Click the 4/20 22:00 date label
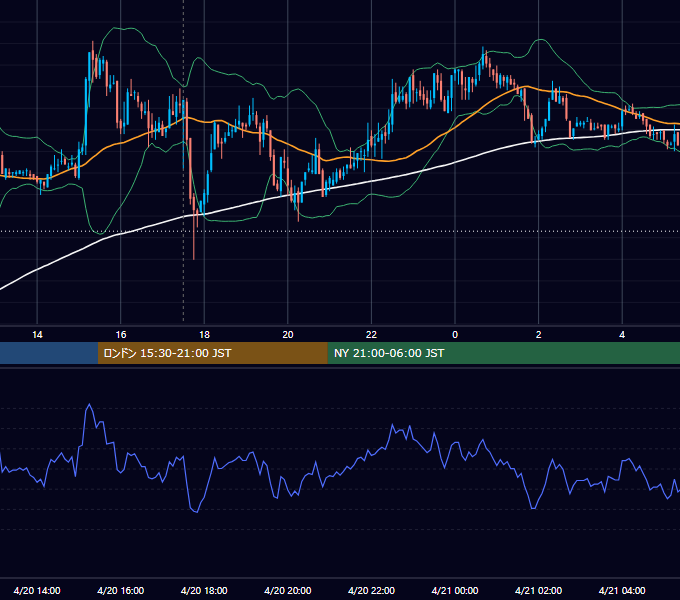The width and height of the screenshot is (680, 600). pos(371,590)
